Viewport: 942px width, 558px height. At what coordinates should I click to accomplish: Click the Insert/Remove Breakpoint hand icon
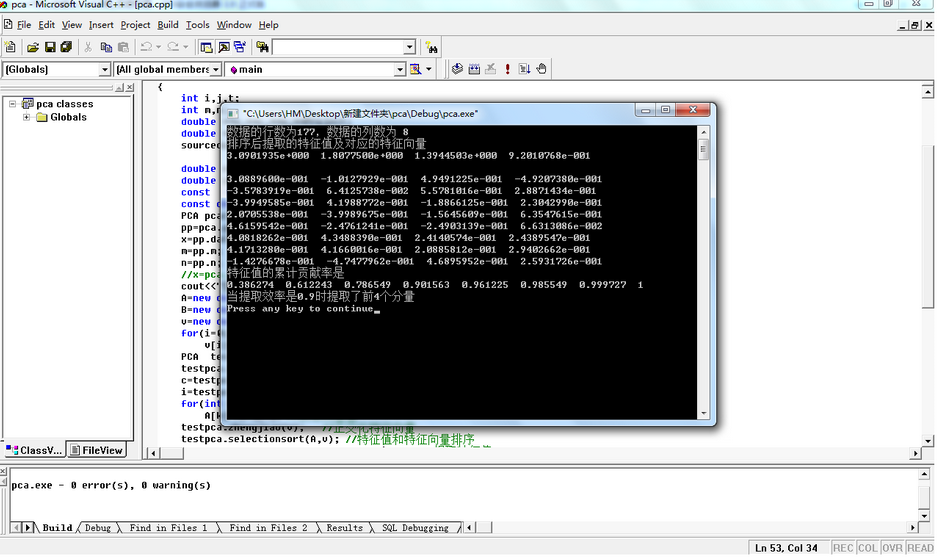[x=541, y=69]
